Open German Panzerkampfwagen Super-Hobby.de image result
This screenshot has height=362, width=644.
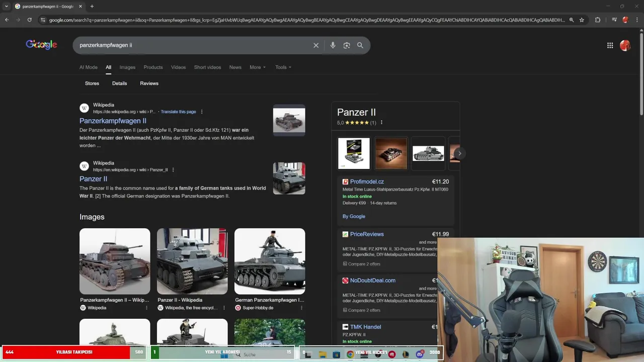270,261
